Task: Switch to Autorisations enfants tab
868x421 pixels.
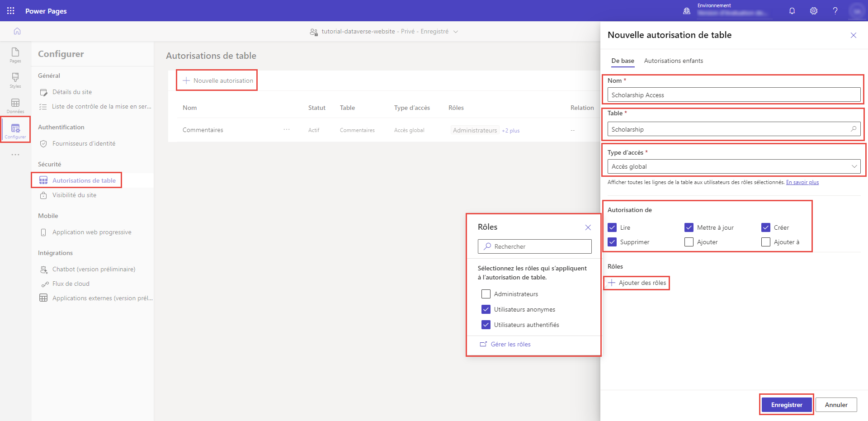Action: point(673,61)
